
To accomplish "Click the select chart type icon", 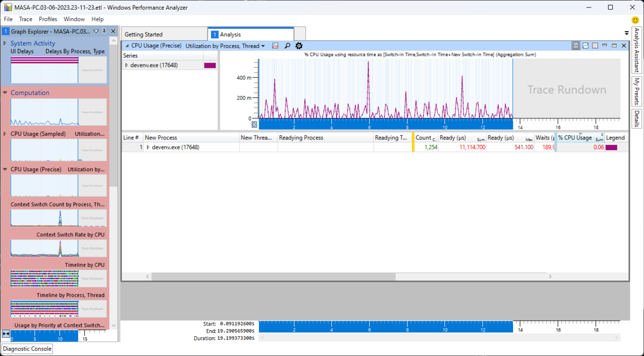I will [x=275, y=46].
